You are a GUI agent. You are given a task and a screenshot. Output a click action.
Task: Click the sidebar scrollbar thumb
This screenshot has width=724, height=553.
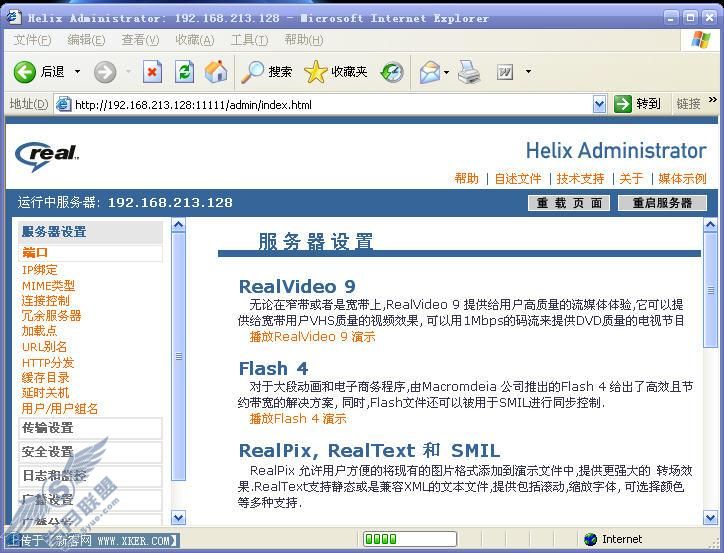(x=178, y=356)
